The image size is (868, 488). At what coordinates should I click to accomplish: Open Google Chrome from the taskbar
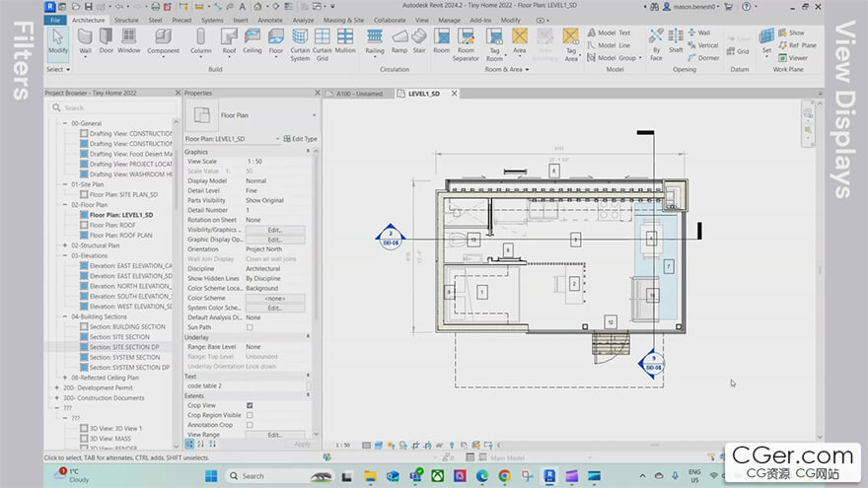click(x=504, y=476)
